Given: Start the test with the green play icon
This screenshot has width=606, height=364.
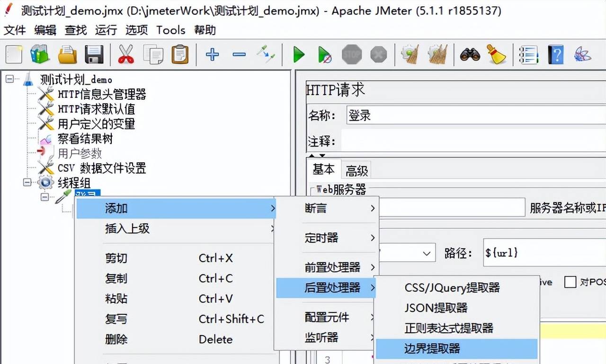Looking at the screenshot, I should pos(298,54).
